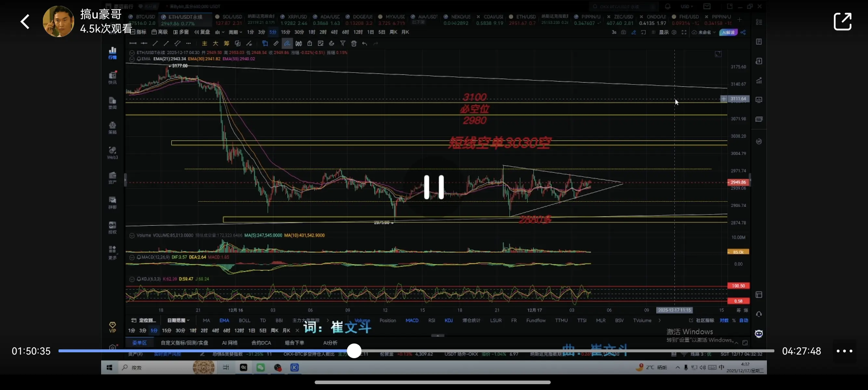The height and width of the screenshot is (390, 868).
Task: Go back with the left arrow icon
Action: [x=25, y=21]
